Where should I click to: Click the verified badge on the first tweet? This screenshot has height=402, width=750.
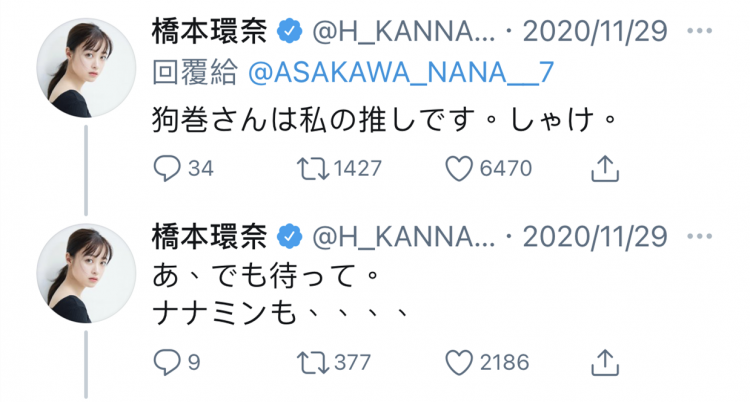point(289,31)
